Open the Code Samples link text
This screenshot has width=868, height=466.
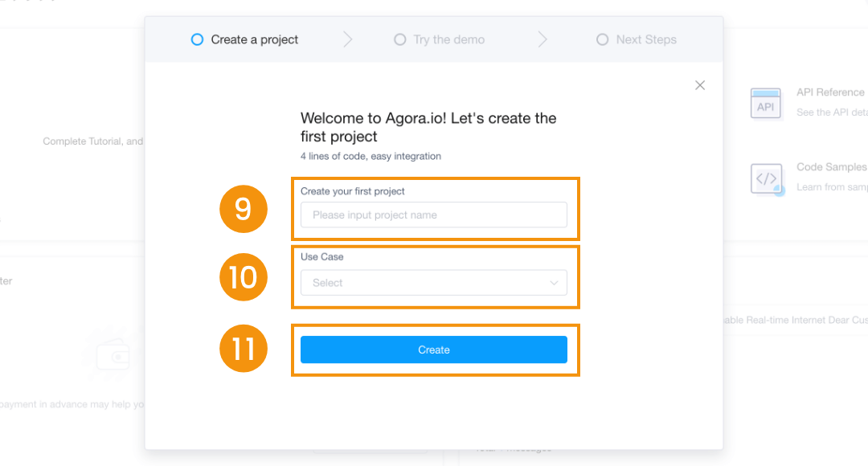click(832, 166)
